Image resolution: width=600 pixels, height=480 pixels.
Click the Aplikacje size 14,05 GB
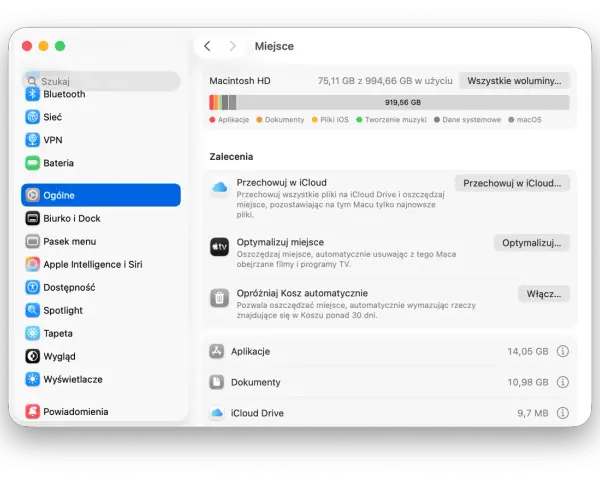click(x=528, y=351)
